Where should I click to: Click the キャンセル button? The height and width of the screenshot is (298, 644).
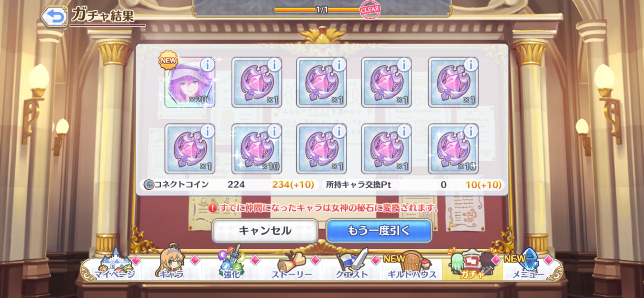265,231
